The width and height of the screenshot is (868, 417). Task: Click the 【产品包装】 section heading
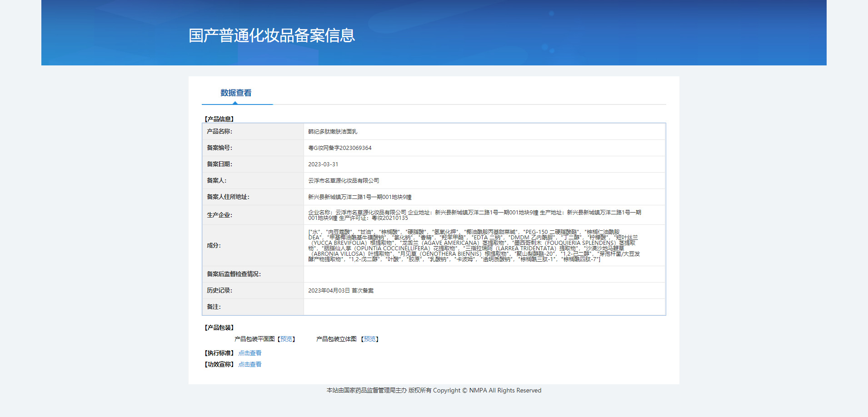(219, 328)
